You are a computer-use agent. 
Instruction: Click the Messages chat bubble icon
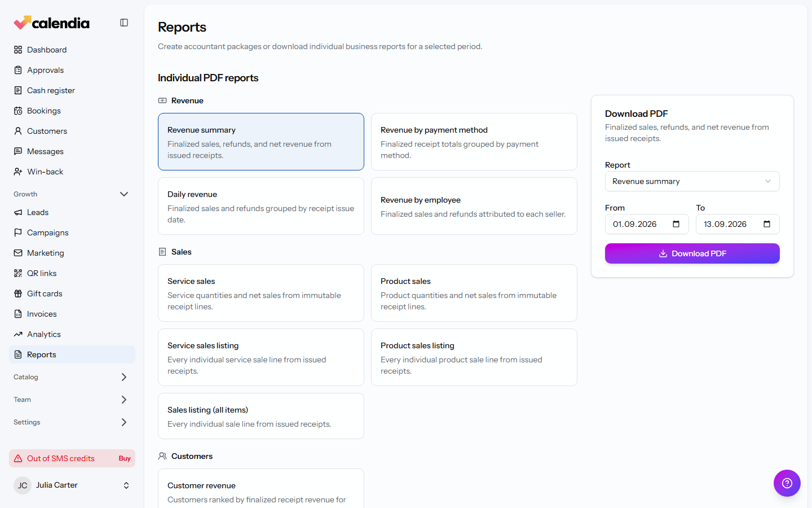tap(18, 151)
